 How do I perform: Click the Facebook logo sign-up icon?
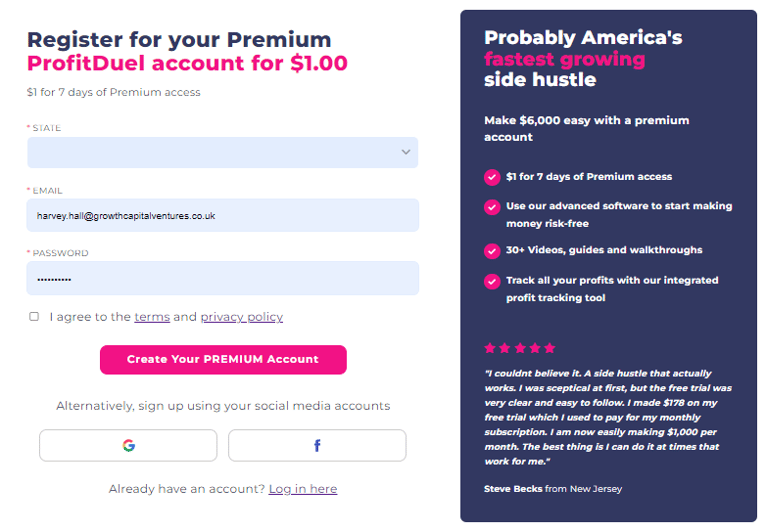pyautogui.click(x=317, y=445)
